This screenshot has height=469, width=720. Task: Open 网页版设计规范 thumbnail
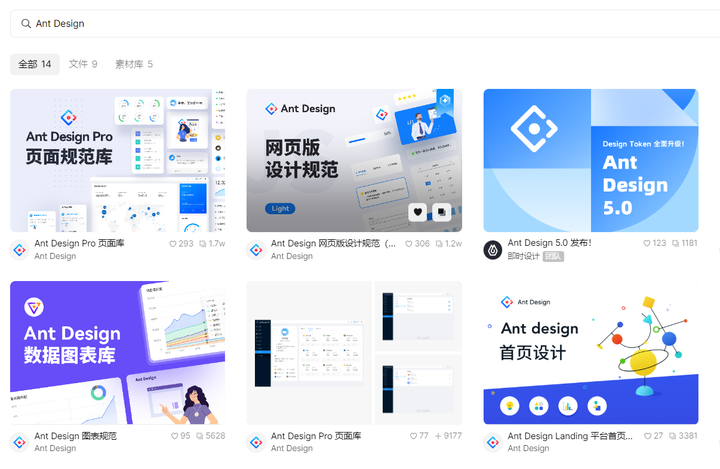354,160
